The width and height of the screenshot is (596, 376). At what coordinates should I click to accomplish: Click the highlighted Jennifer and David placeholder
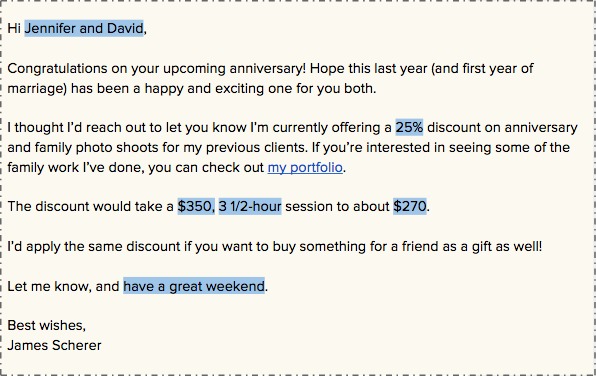pos(84,28)
